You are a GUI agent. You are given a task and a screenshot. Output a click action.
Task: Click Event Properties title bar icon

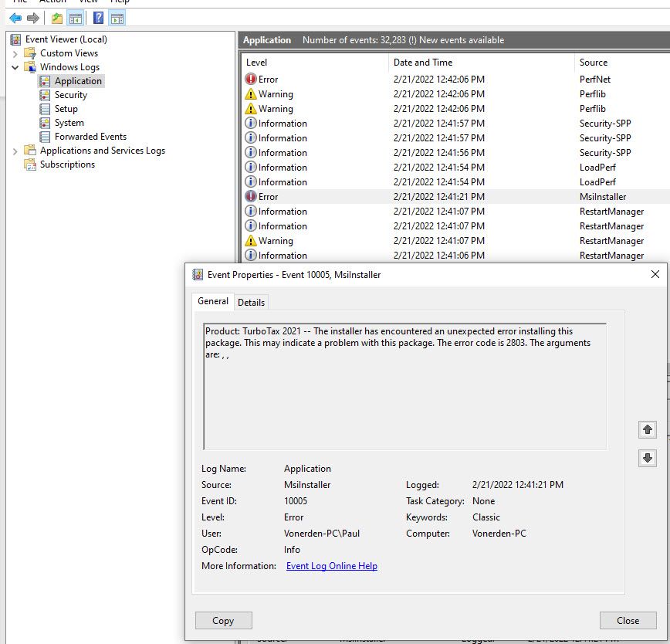198,275
